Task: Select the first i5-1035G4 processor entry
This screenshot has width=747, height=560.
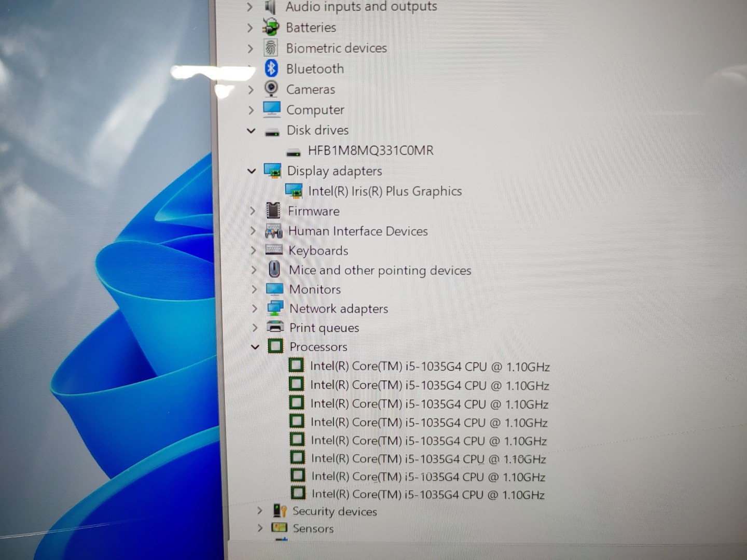Action: 430,367
